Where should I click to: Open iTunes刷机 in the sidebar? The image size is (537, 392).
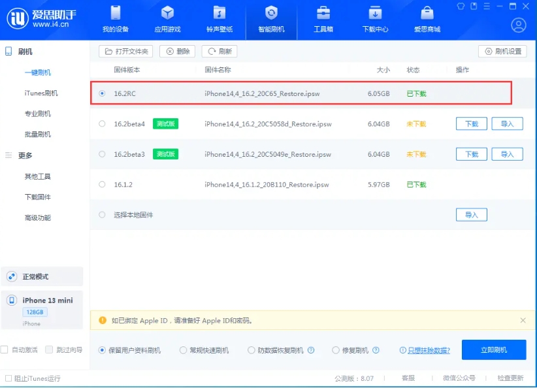[x=41, y=93]
